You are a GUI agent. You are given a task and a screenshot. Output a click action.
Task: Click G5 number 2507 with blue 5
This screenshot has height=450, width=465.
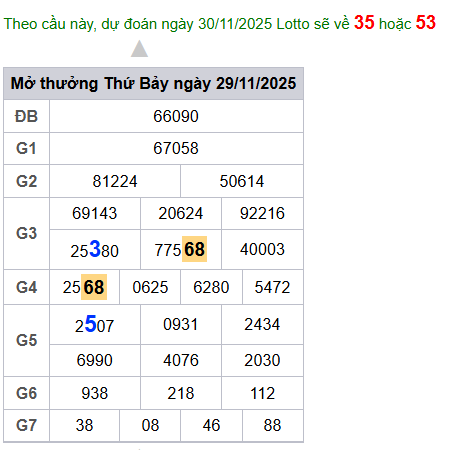(95, 324)
